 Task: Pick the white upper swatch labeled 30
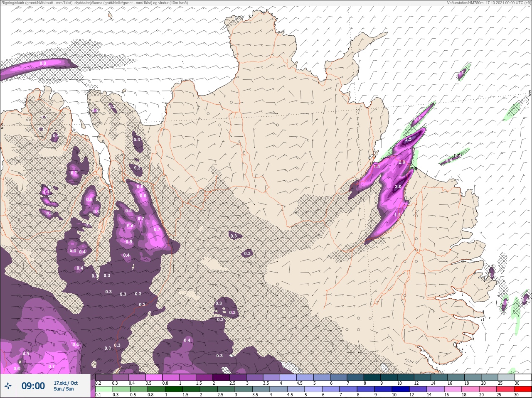523,377
